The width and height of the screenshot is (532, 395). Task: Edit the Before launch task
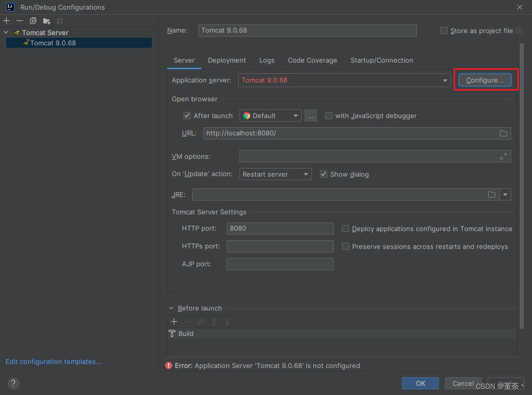coord(200,321)
